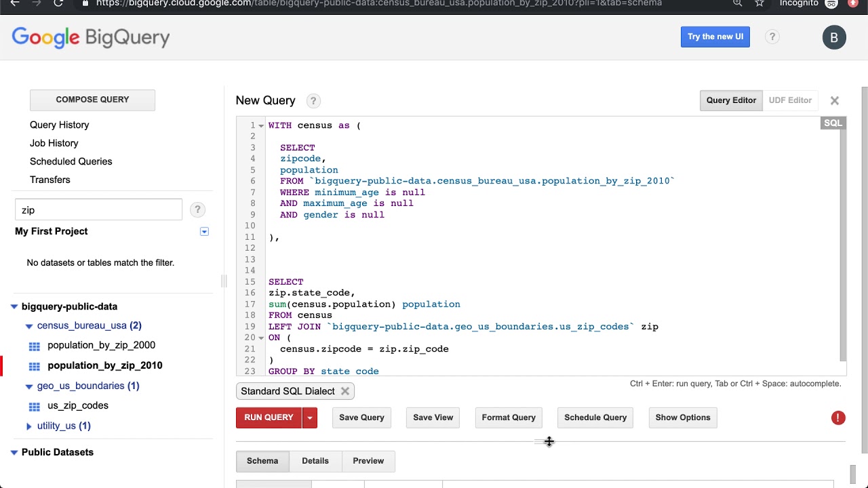The image size is (868, 488).
Task: Click the browser zoom magnifier icon
Action: coord(738,3)
